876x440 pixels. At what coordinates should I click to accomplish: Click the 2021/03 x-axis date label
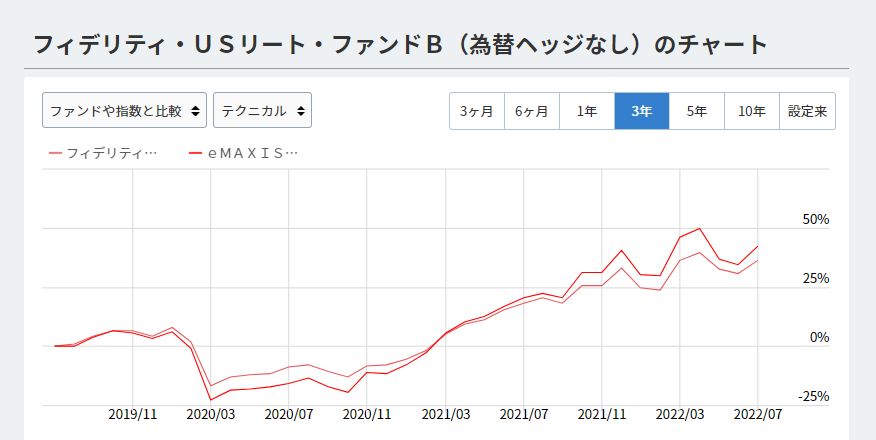pos(445,413)
